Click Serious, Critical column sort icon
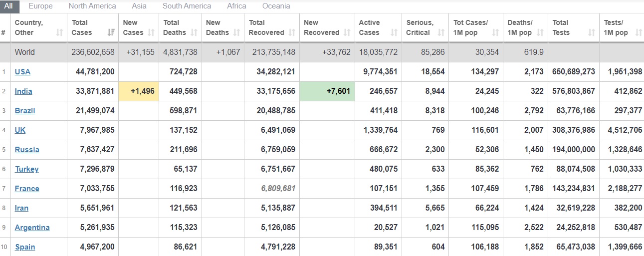Screen dimensions: 644x256 coord(441,33)
